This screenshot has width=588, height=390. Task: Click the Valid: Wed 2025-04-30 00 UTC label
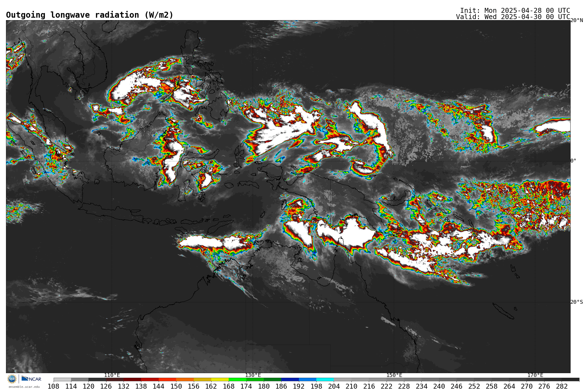pyautogui.click(x=513, y=17)
